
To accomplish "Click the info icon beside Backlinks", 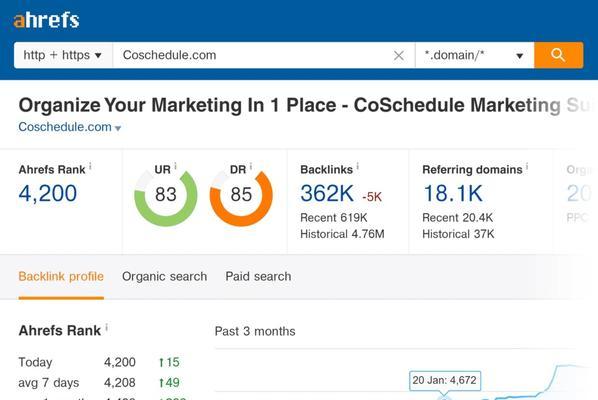I will point(358,166).
